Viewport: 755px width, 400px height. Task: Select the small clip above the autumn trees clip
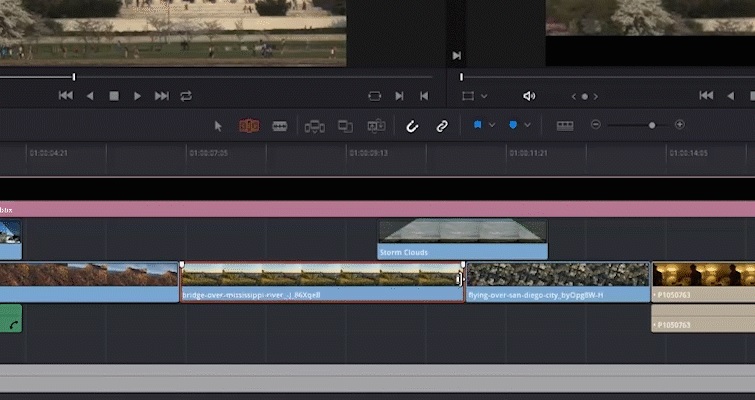[x=11, y=240]
